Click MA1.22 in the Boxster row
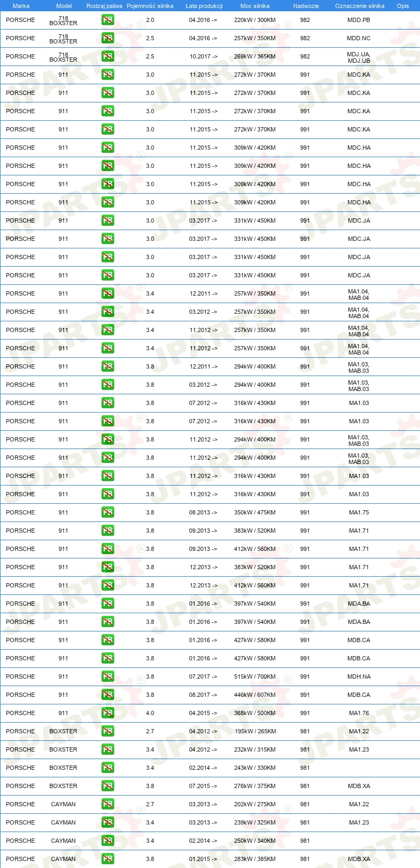 [359, 731]
